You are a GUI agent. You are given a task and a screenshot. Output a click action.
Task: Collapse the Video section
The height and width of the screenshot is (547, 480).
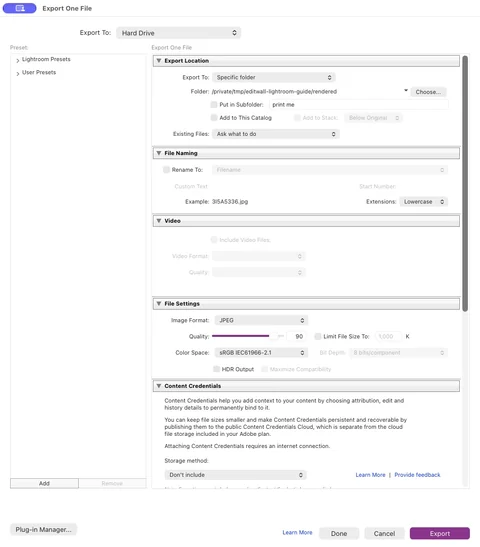pyautogui.click(x=159, y=221)
